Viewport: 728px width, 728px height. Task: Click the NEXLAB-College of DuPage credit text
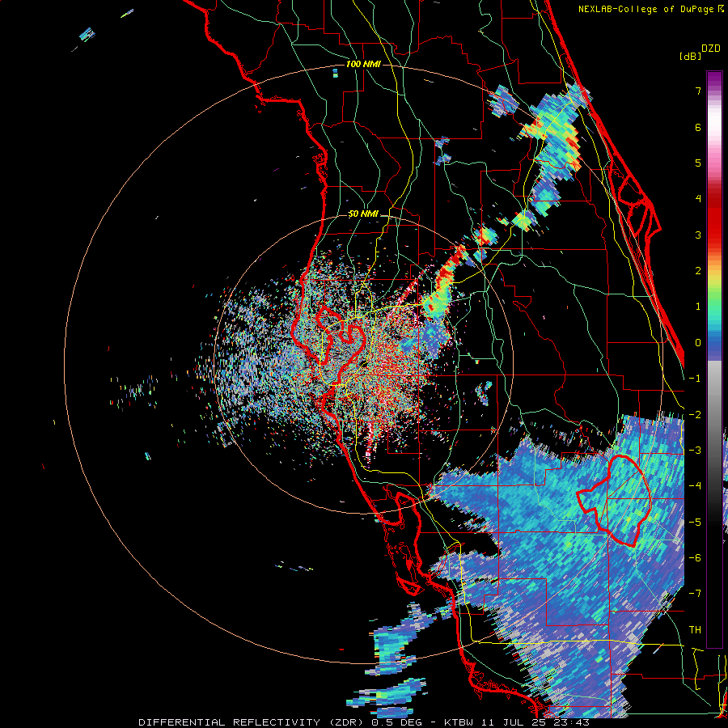(650, 9)
